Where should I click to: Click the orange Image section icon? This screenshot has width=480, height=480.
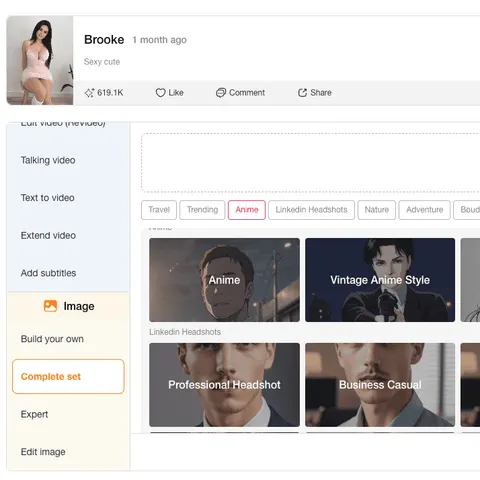pyautogui.click(x=50, y=306)
